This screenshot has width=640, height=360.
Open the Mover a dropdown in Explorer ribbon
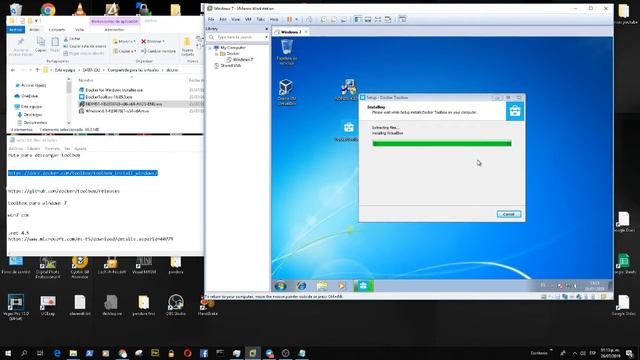click(x=124, y=41)
